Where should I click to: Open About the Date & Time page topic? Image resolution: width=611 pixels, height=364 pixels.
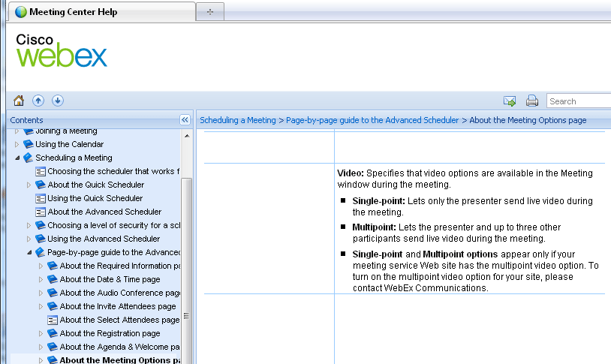coord(110,279)
